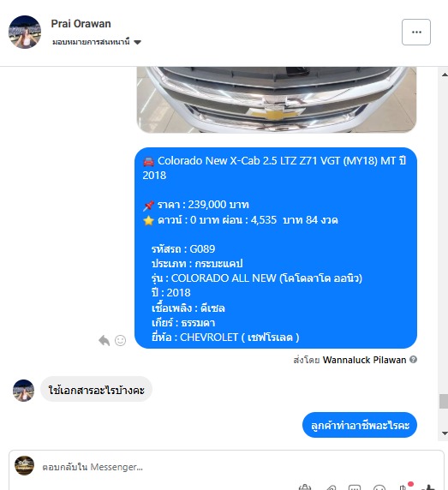Open the shopping bag icon in composer
Viewport: 448px width, 490px height.
pyautogui.click(x=305, y=487)
